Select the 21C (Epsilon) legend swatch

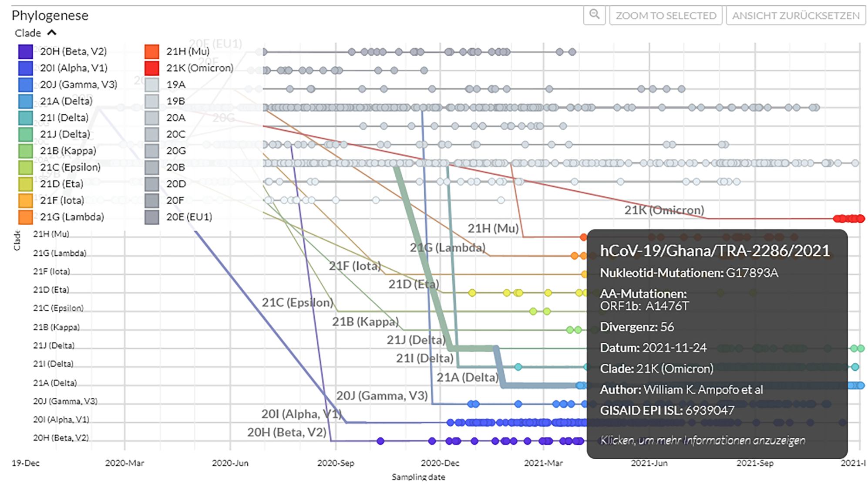pos(26,167)
